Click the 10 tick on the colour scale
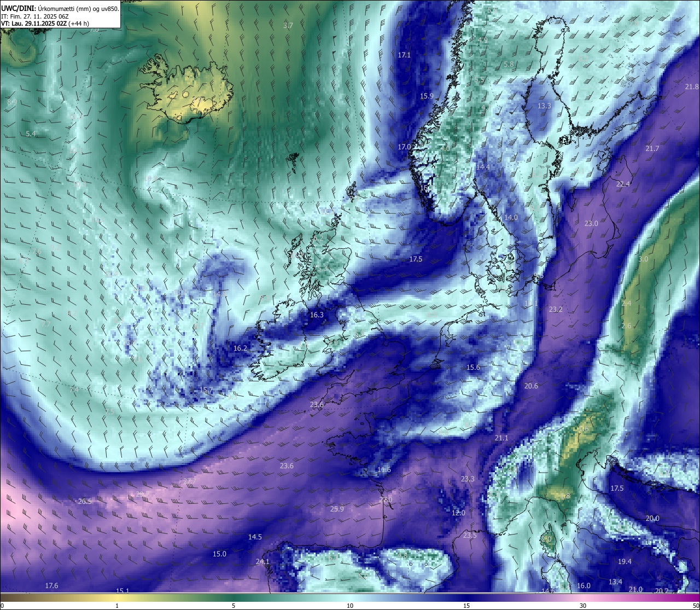 tap(350, 606)
